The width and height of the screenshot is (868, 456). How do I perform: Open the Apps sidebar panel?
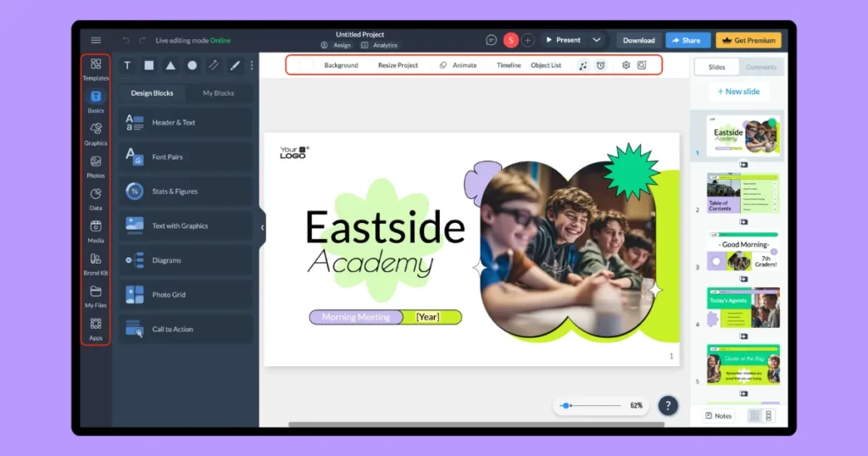96,326
